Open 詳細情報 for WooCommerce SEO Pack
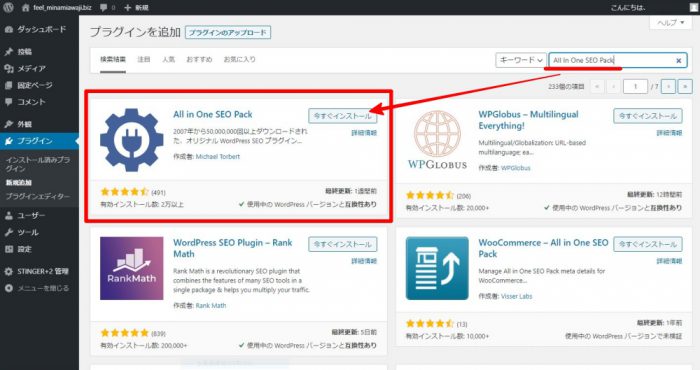The height and width of the screenshot is (370, 700). 669,261
